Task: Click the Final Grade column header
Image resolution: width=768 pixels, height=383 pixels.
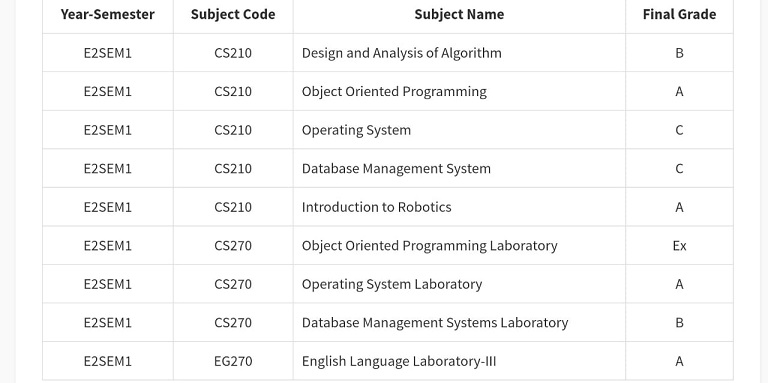Action: pos(679,15)
